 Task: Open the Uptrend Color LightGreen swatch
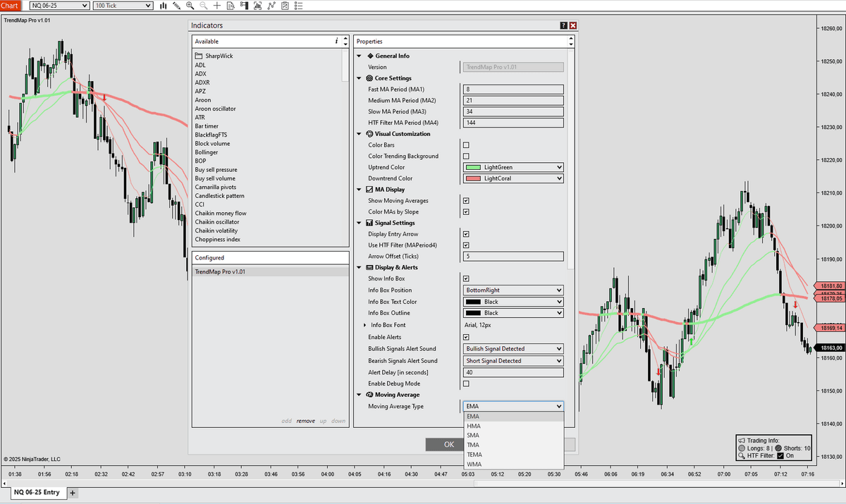point(513,168)
